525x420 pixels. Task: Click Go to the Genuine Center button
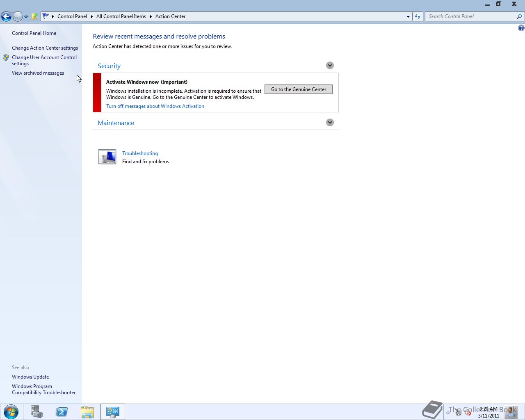(x=299, y=89)
